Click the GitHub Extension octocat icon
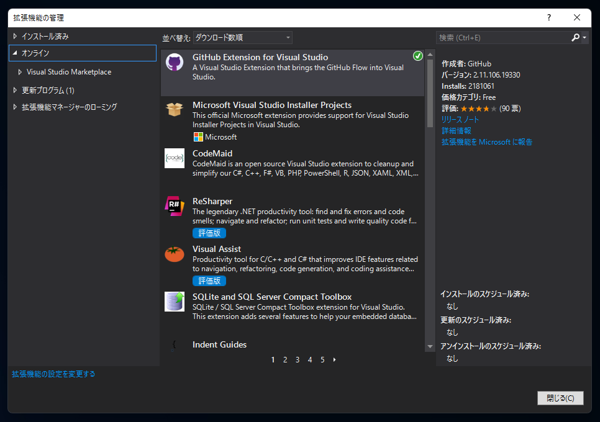Image resolution: width=600 pixels, height=422 pixels. (174, 62)
